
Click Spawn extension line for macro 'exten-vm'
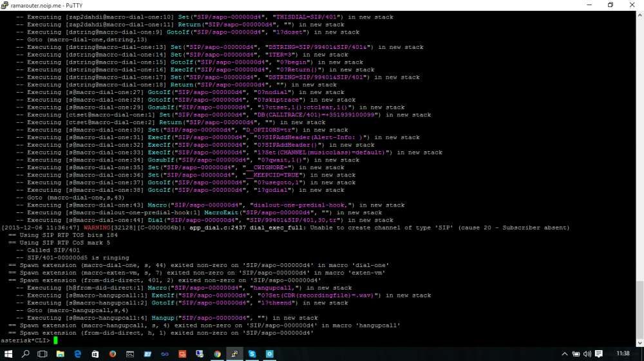tap(196, 273)
